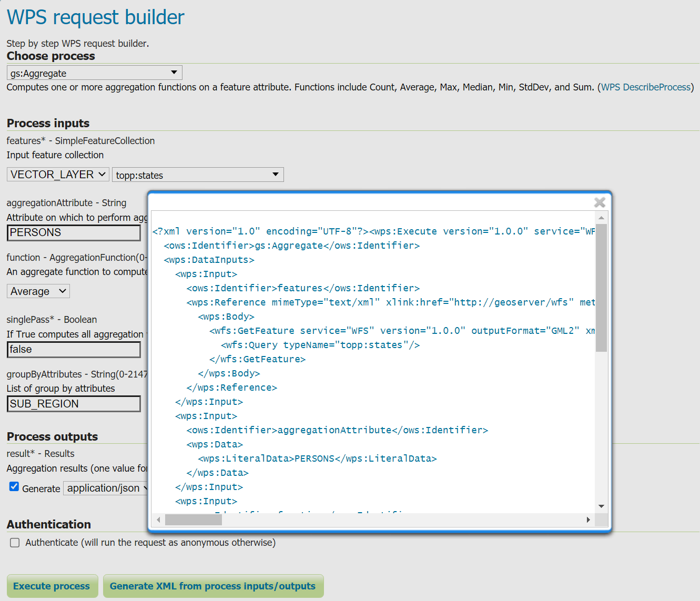Open the Average function dropdown
This screenshot has height=601, width=700.
tap(38, 291)
